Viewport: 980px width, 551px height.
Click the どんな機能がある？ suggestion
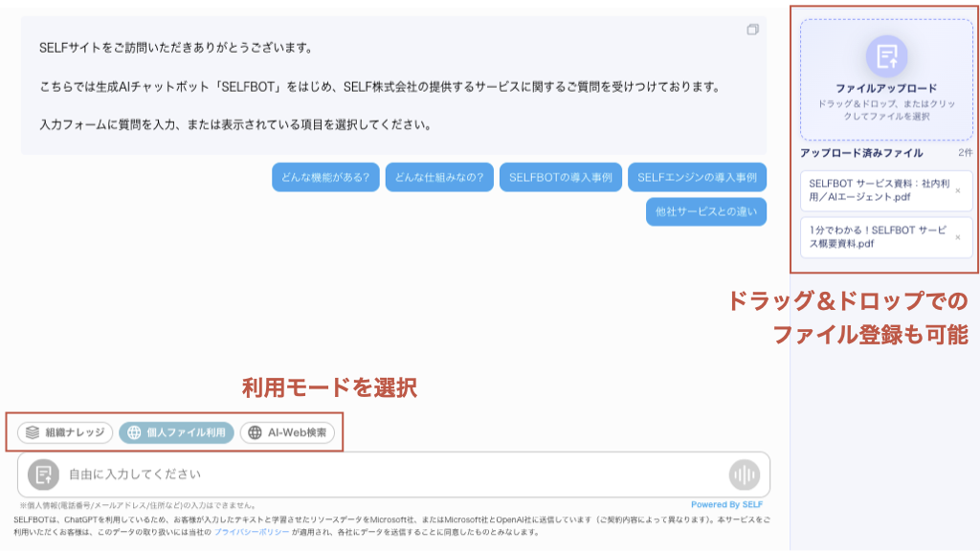[325, 177]
